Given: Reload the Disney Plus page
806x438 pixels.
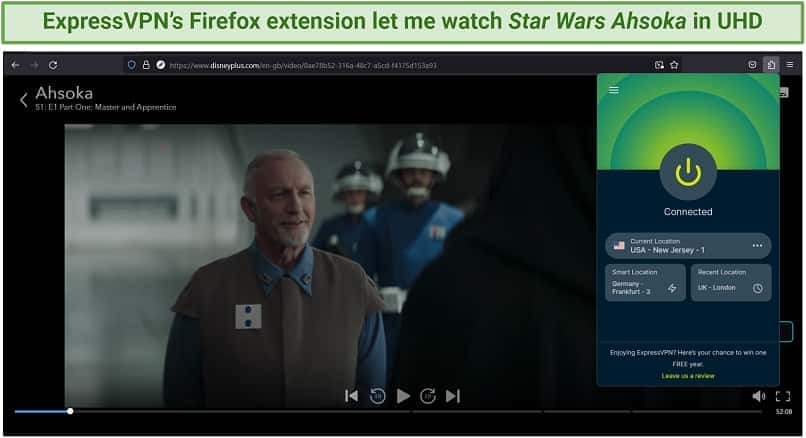Looking at the screenshot, I should click(x=53, y=65).
